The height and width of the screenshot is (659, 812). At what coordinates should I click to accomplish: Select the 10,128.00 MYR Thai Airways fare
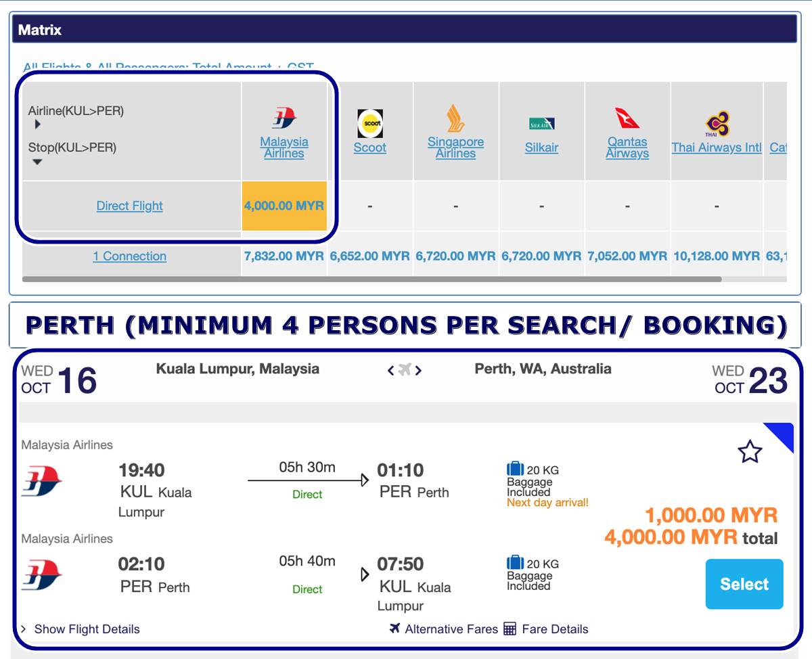[717, 256]
